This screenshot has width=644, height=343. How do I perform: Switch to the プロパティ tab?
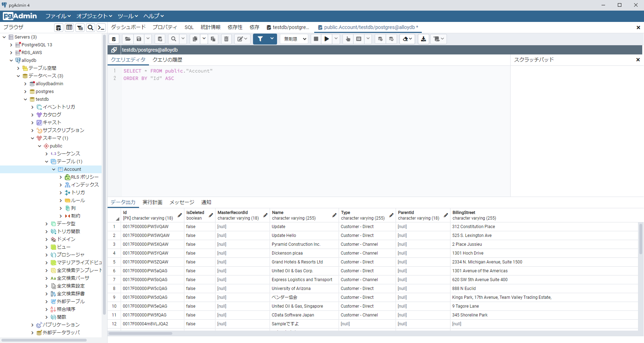tap(165, 27)
